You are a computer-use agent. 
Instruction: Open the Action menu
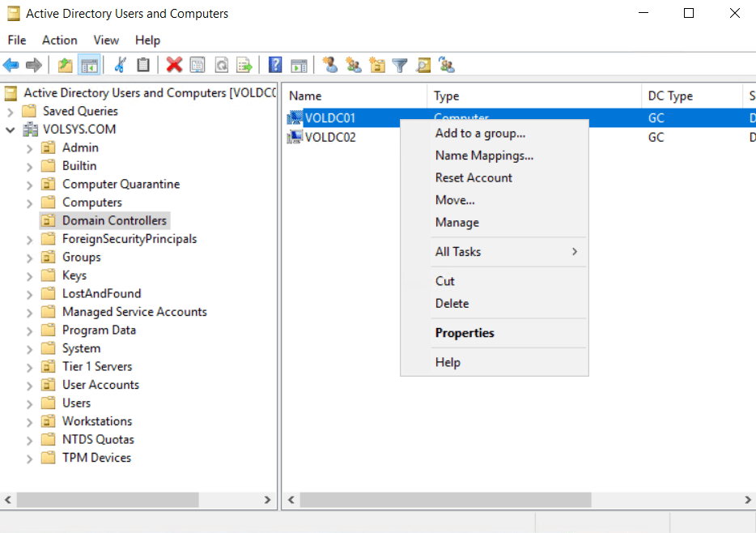point(60,40)
